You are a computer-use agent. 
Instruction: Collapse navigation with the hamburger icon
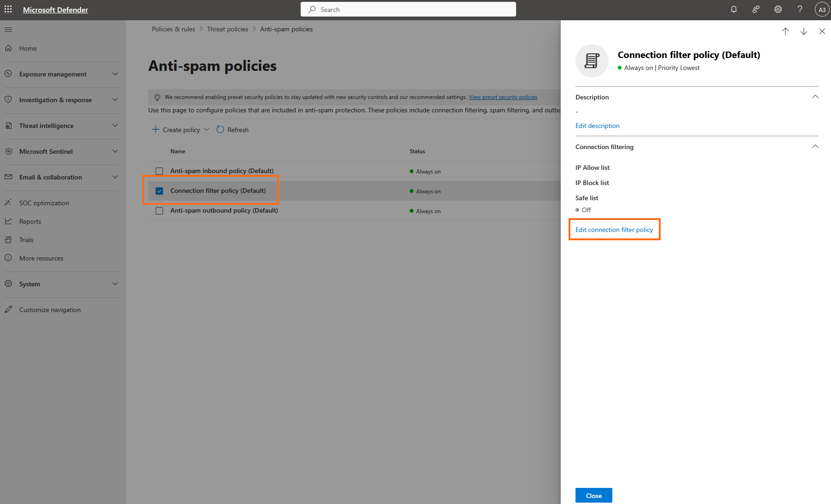coord(8,29)
